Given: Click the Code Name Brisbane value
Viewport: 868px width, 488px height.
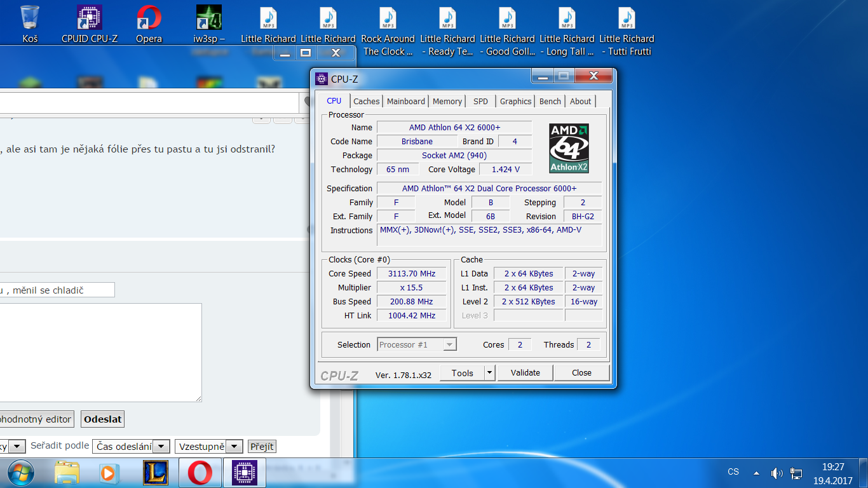Looking at the screenshot, I should 417,142.
